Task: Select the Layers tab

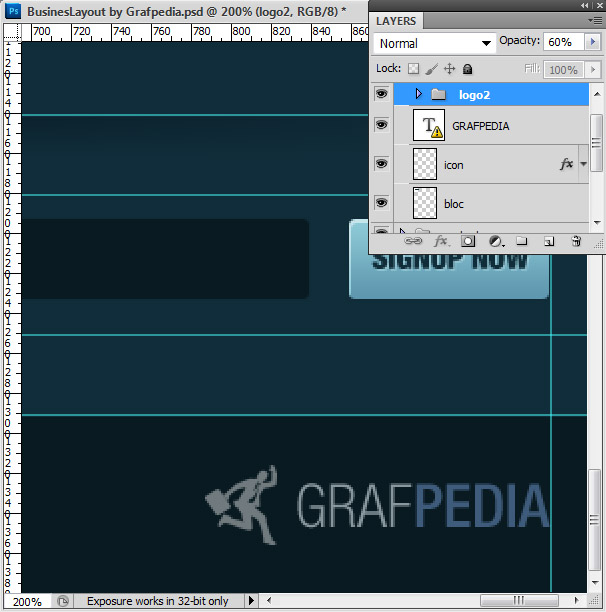Action: (396, 21)
